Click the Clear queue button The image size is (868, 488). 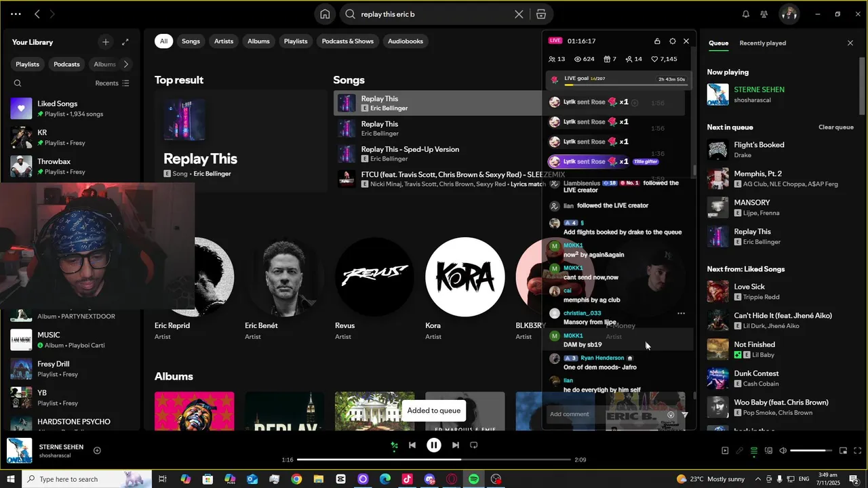coord(835,127)
